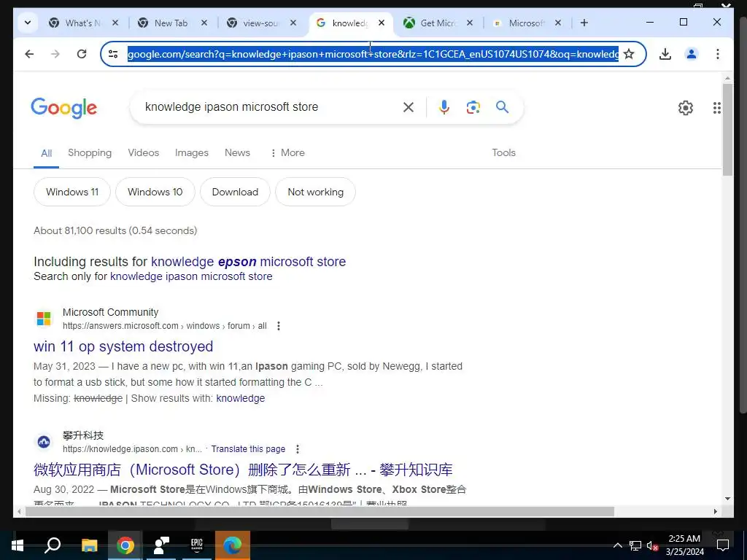The image size is (747, 560).
Task: Search by image with the lens icon
Action: tap(473, 107)
